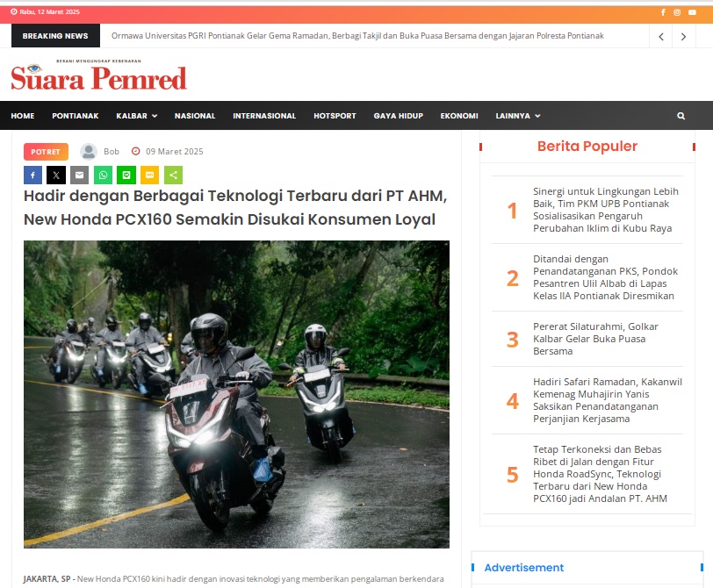Click rank number 5 in Berita Populer
This screenshot has height=588, width=713.
point(513,475)
